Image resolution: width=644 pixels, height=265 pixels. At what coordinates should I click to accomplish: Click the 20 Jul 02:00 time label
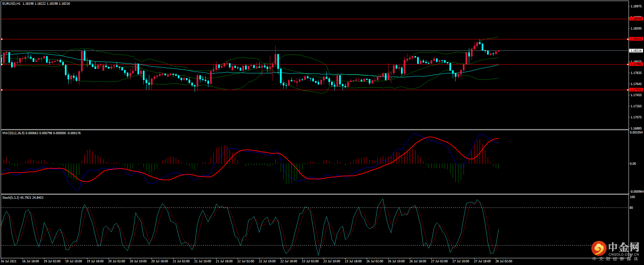click(116, 261)
